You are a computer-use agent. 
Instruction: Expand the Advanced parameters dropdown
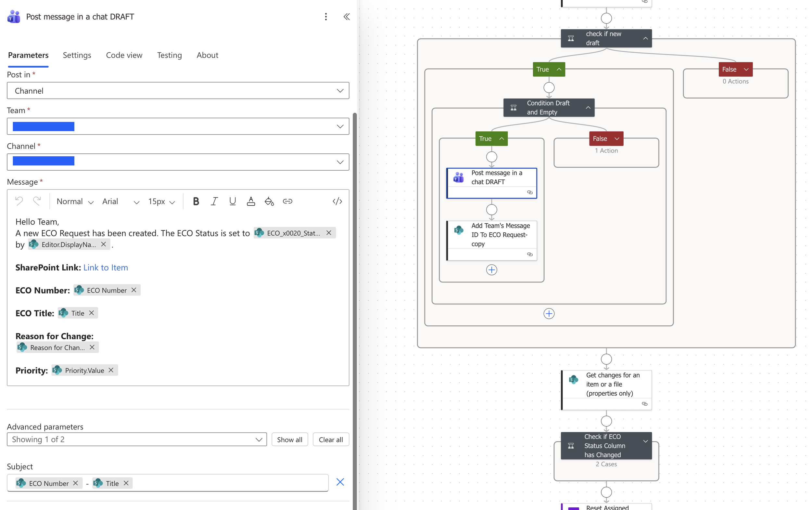point(136,439)
